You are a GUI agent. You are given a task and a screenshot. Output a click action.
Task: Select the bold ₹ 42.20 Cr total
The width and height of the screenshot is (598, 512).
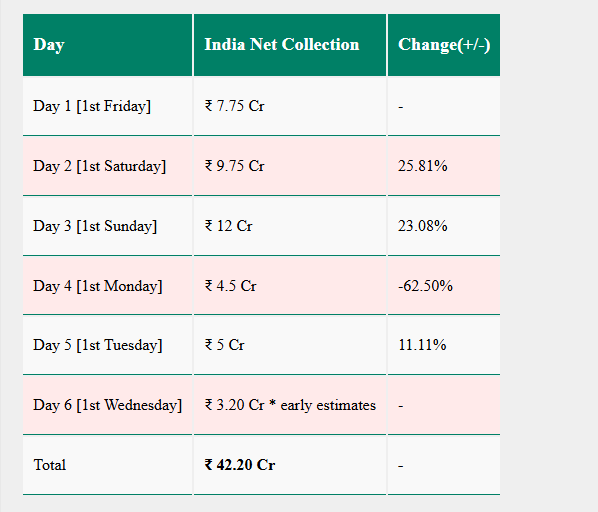[240, 465]
